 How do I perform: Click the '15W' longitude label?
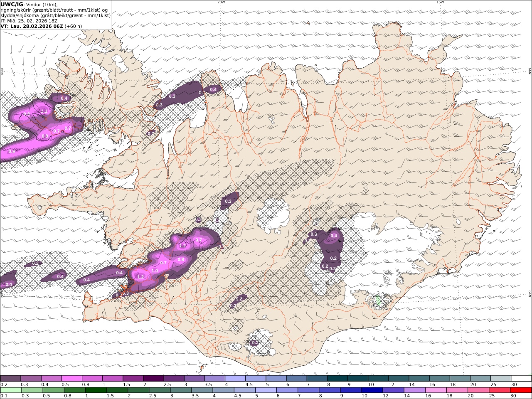point(440,2)
